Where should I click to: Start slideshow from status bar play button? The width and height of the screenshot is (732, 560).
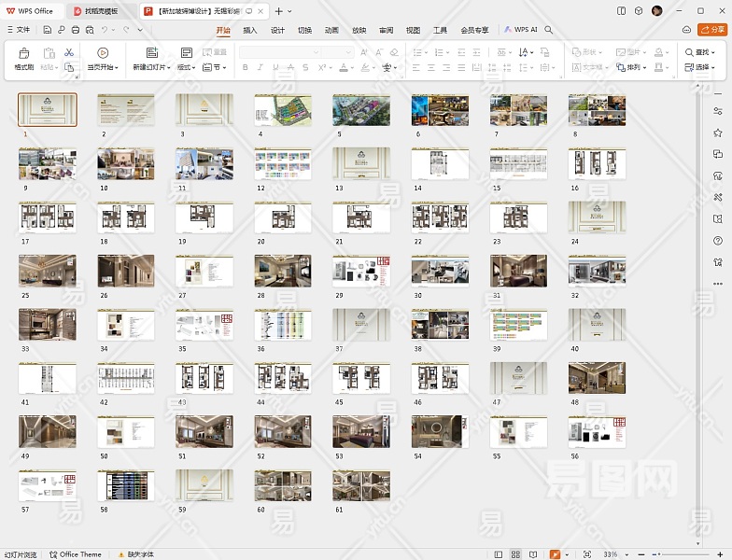(x=555, y=554)
